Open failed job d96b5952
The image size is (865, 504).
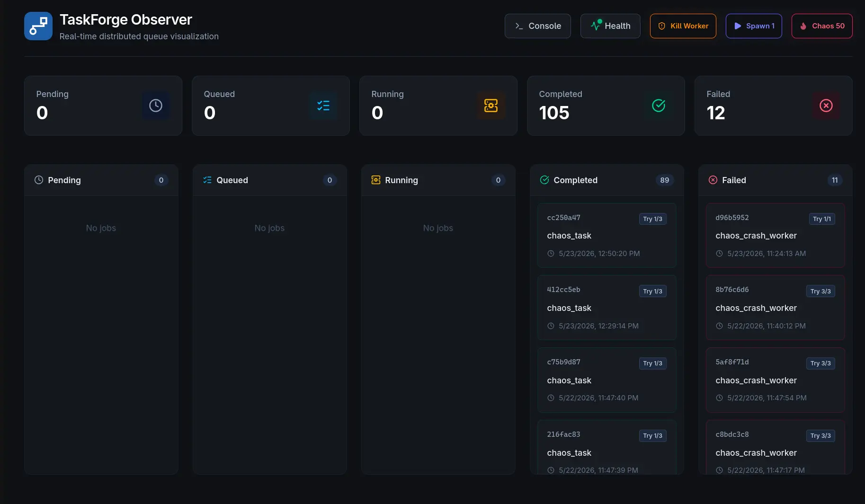coord(775,235)
